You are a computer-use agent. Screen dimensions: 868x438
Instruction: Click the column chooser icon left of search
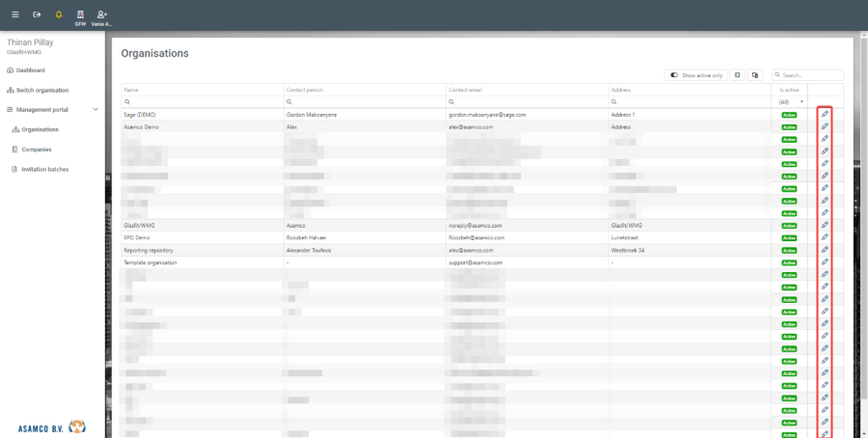(x=755, y=74)
